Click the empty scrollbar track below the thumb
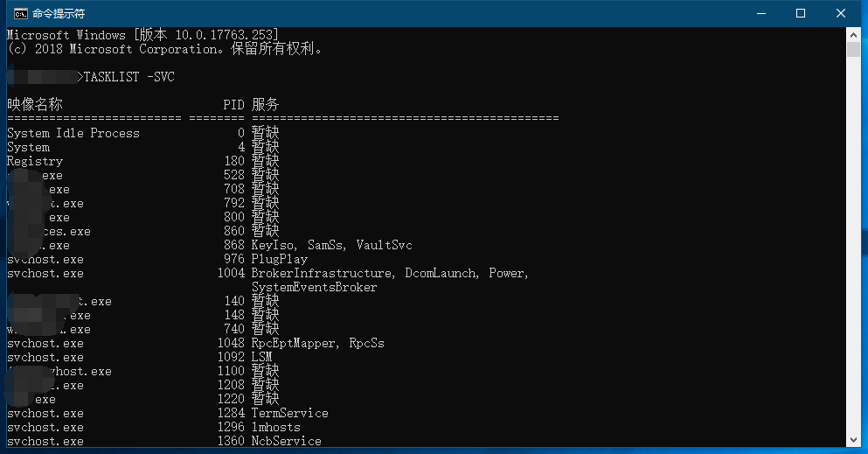868x454 pixels. (x=853, y=243)
